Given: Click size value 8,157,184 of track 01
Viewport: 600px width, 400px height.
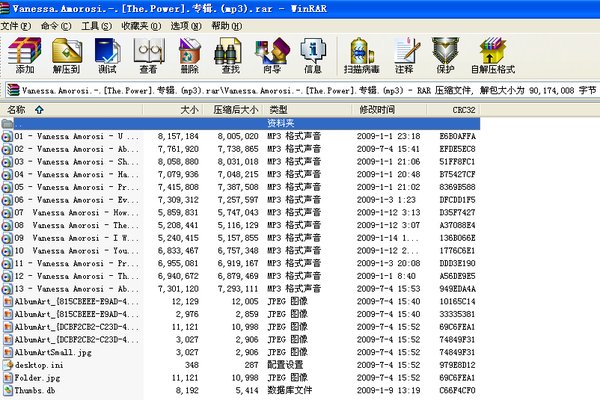Looking at the screenshot, I should pos(178,136).
